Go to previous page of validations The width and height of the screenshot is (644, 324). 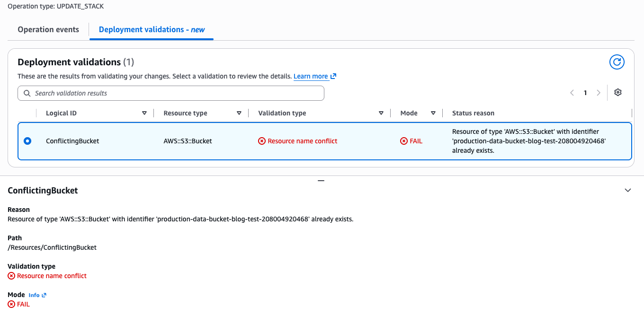point(572,93)
